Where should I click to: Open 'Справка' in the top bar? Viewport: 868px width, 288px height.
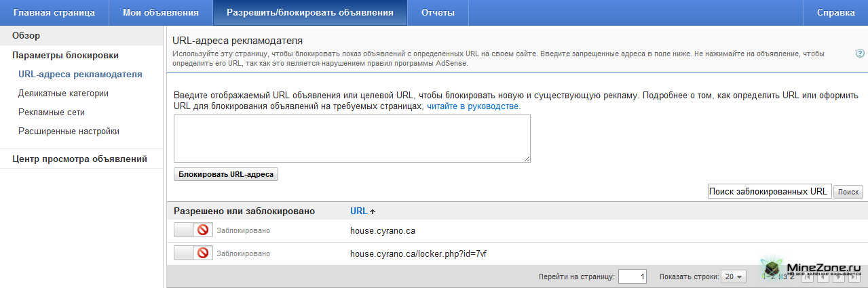click(x=835, y=13)
